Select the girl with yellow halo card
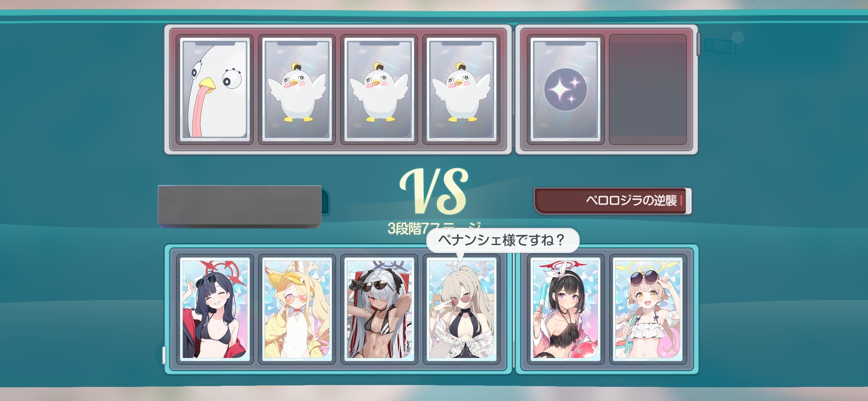 coord(648,309)
